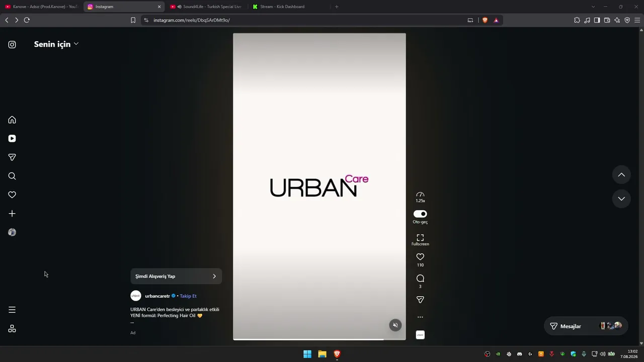Select the Instagram browser tab
Image resolution: width=644 pixels, height=362 pixels.
(123, 7)
